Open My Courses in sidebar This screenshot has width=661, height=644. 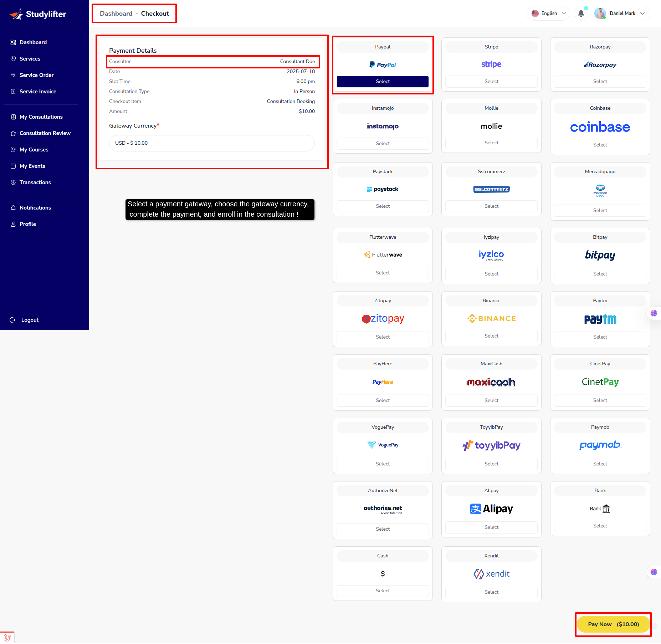34,150
